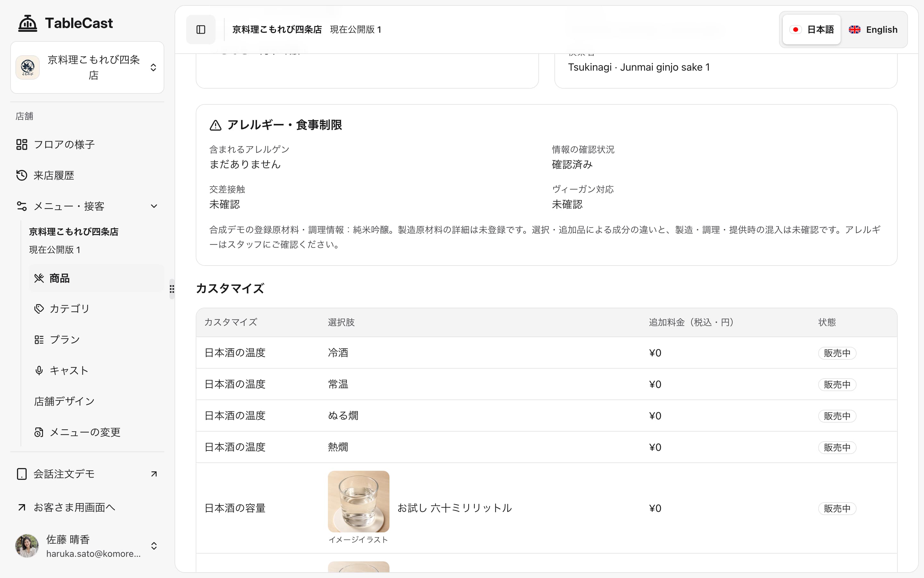Open the user account menu chevron
Image resolution: width=924 pixels, height=578 pixels.
(154, 546)
